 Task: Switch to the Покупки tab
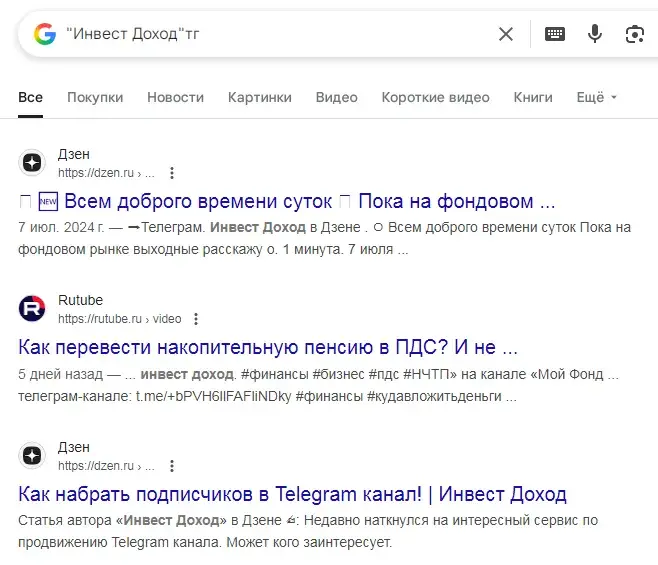point(95,97)
